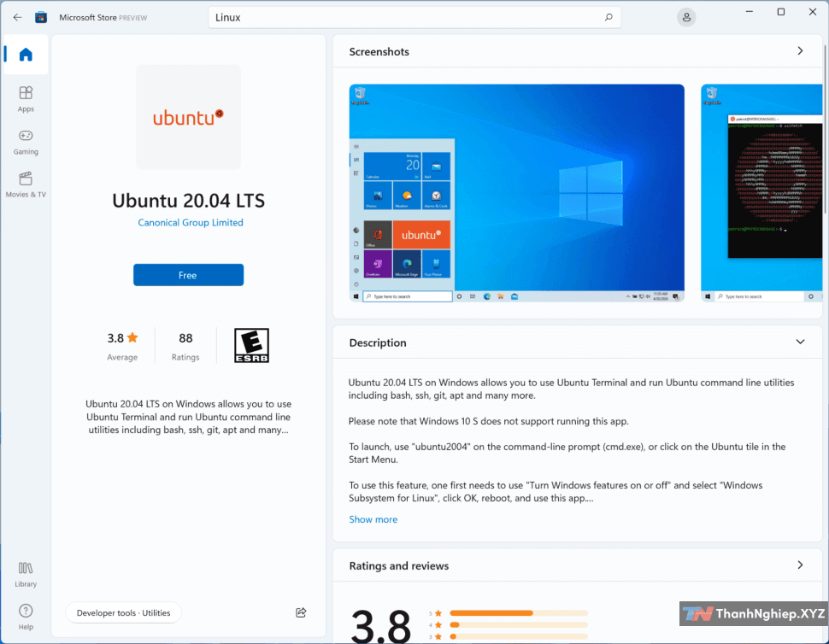Open the first Windows desktop screenshot

tap(516, 193)
